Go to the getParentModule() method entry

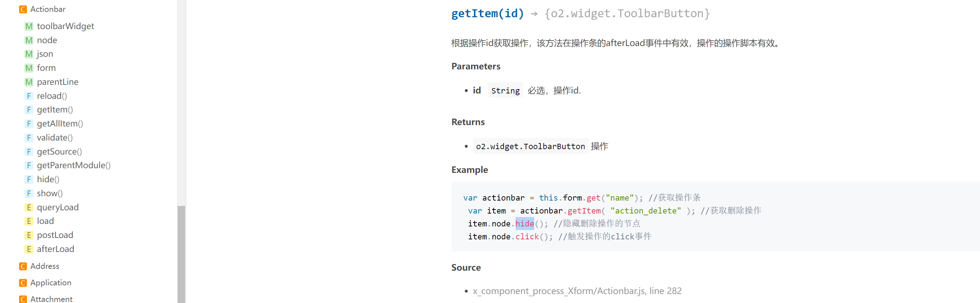point(73,166)
